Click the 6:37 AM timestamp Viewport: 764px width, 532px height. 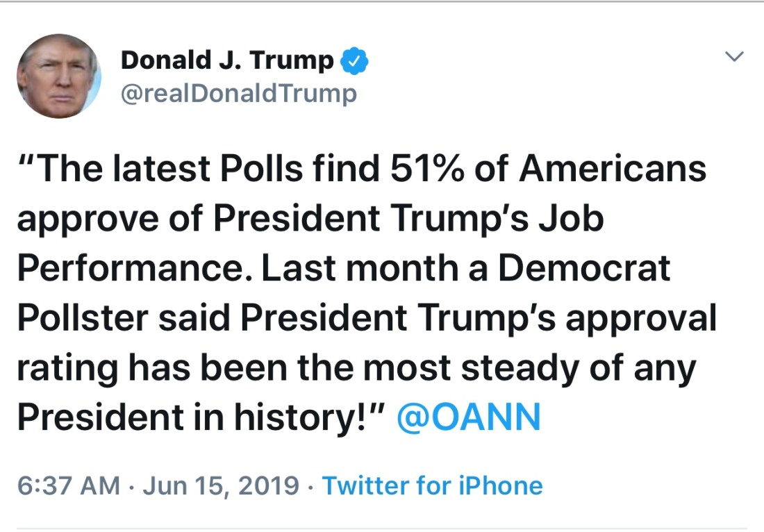[68, 485]
